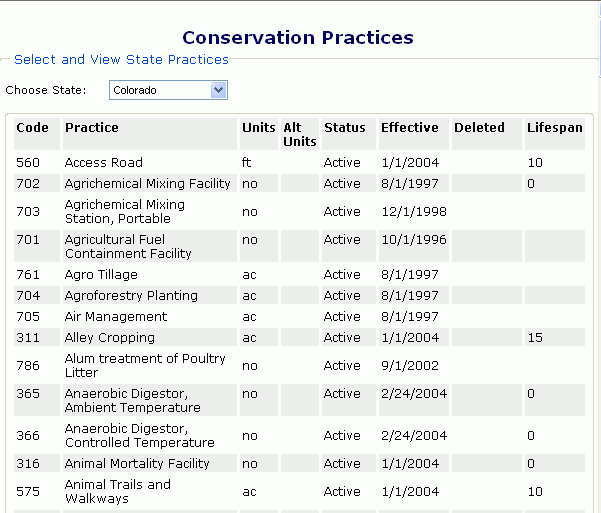Click the Animal Mortality Facility practice

137,464
